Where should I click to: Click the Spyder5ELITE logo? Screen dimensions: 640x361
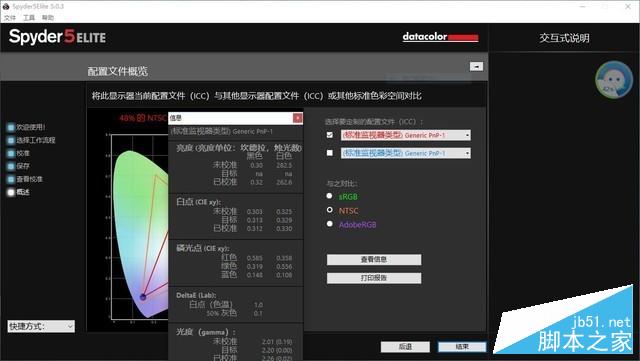[57, 37]
